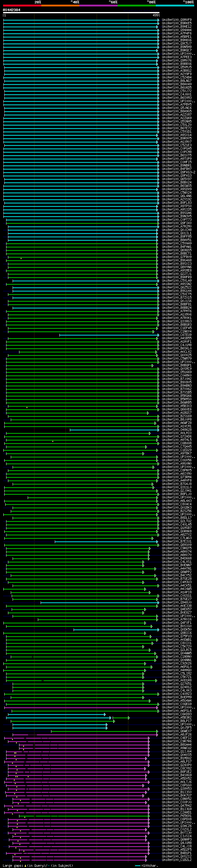Select the label UniRef100_Q9M076
This screenshot has width=197, height=868.
(177, 61)
